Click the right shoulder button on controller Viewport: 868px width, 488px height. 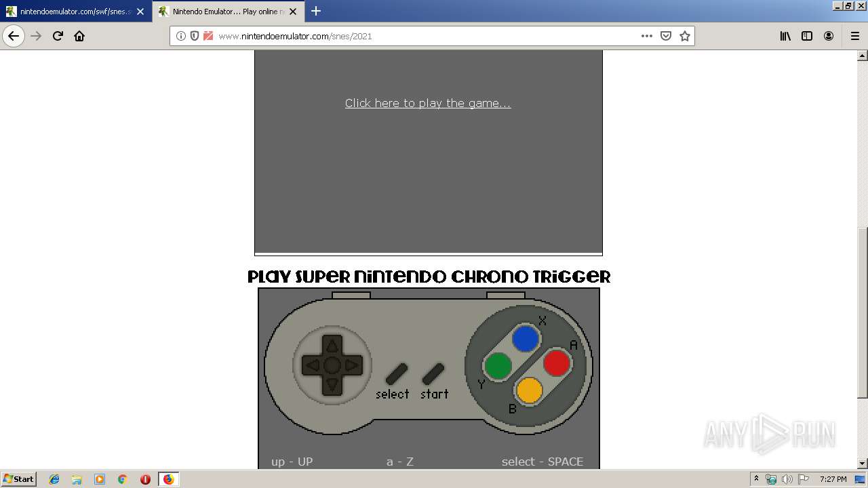tap(506, 296)
